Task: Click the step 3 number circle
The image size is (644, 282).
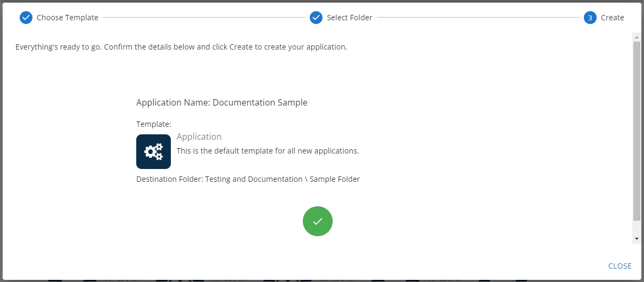Action: tap(590, 18)
